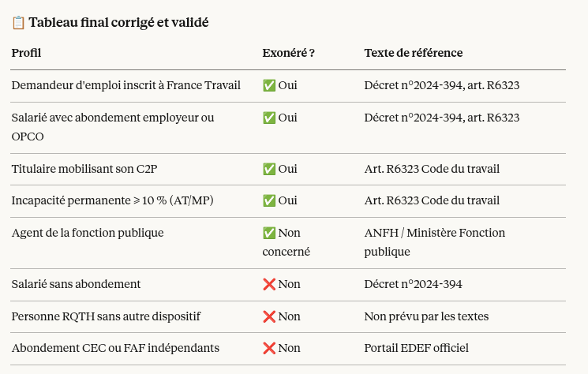
Task: Click the Profil column header
Action: pos(26,53)
